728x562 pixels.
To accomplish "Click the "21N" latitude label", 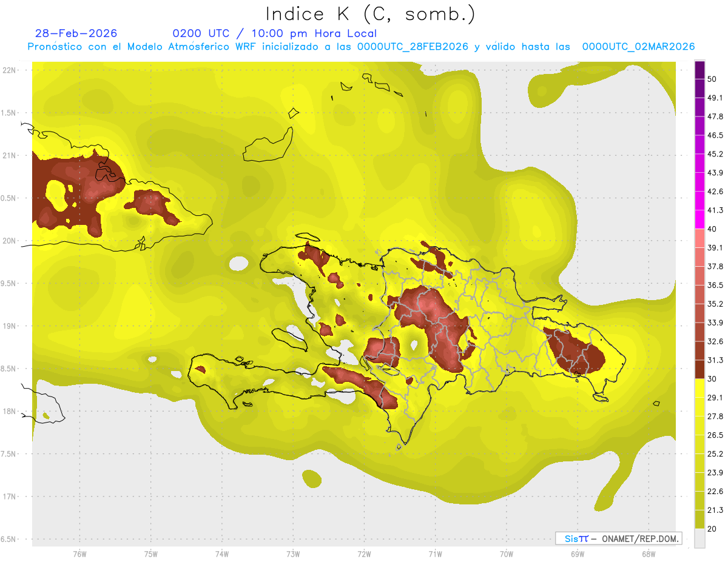I will tap(10, 156).
